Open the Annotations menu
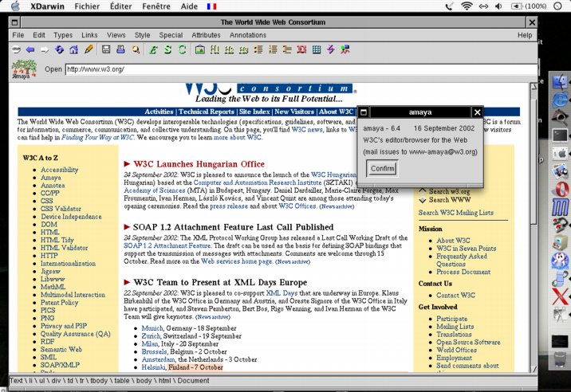Screen dimensions: 571x392 click(x=248, y=35)
